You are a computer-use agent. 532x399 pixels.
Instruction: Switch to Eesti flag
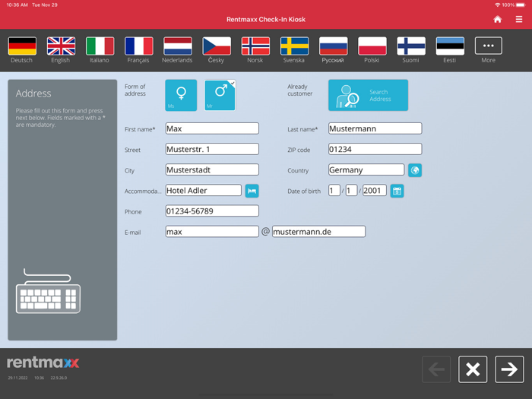[x=450, y=46]
